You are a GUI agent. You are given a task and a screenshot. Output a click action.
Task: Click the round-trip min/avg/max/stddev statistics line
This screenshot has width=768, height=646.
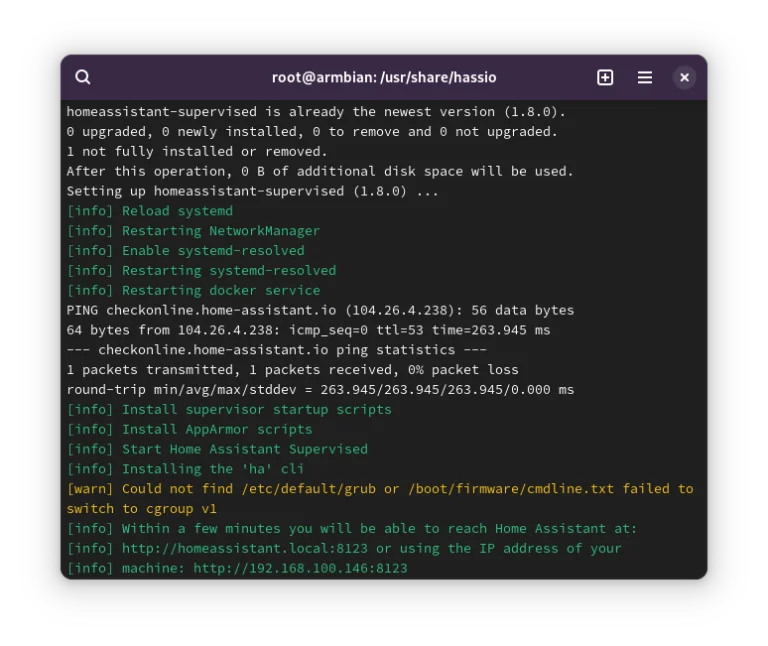[320, 390]
